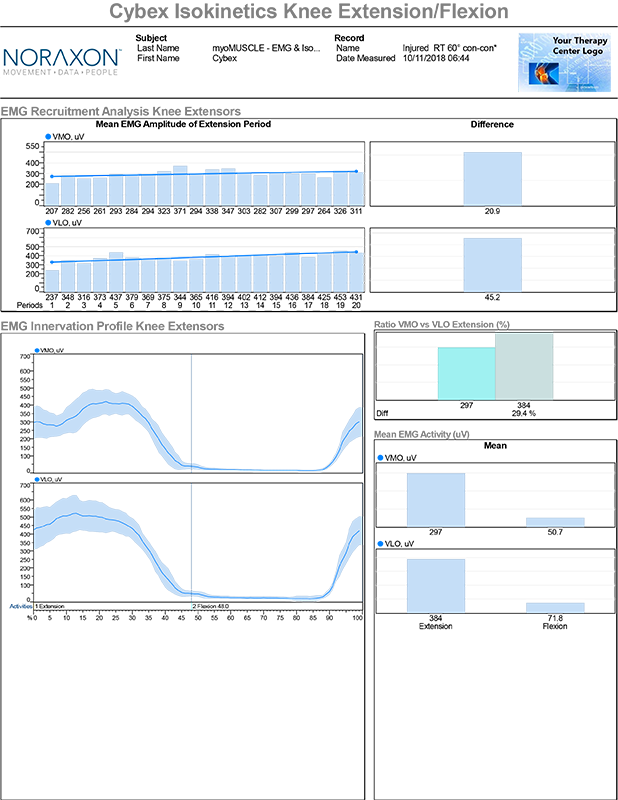Click the 45.2 difference value
Screen dimensions: 618x800
(x=492, y=297)
